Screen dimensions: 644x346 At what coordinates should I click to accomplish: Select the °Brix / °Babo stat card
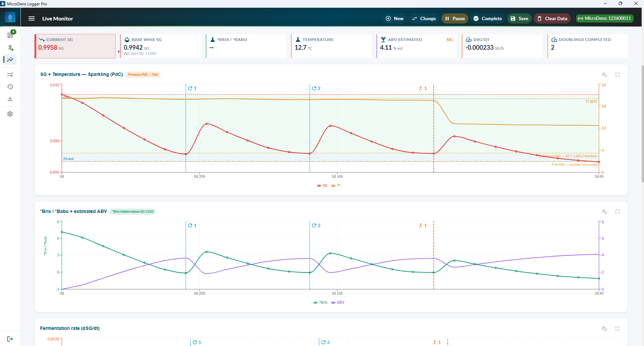pos(246,46)
